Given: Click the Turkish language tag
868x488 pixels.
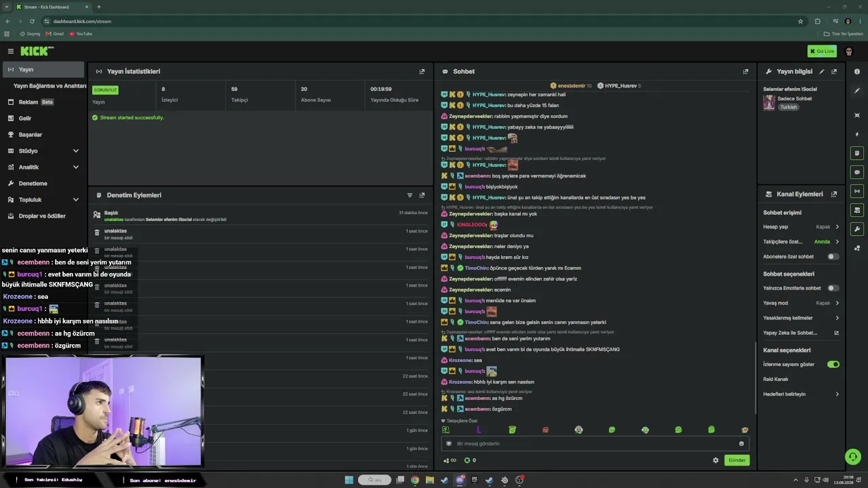Looking at the screenshot, I should pyautogui.click(x=788, y=107).
